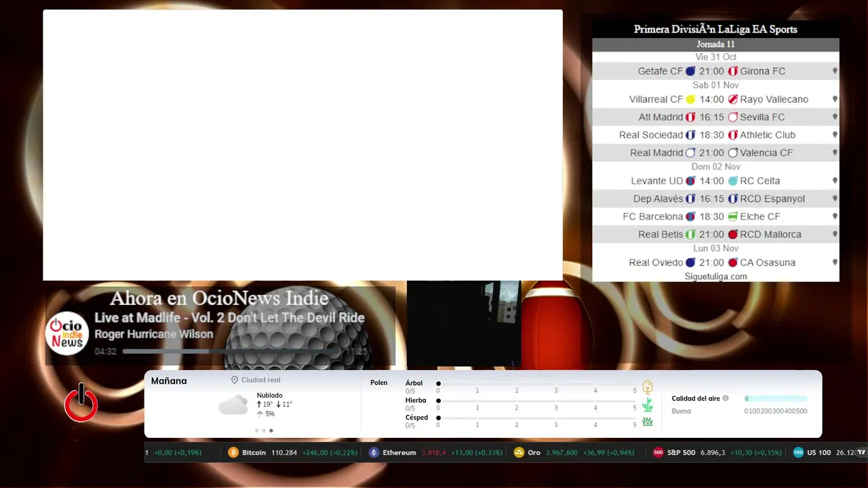
Task: Click the large white video panel
Action: pyautogui.click(x=302, y=145)
